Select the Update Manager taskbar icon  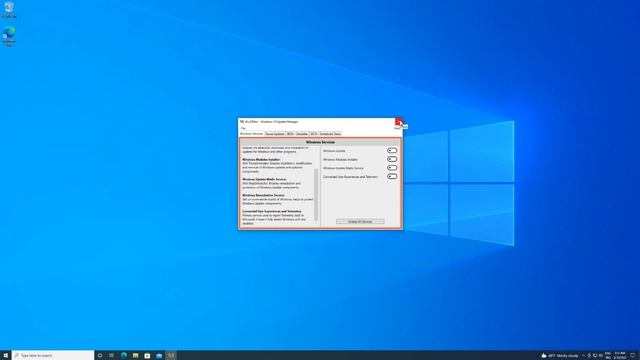171,356
